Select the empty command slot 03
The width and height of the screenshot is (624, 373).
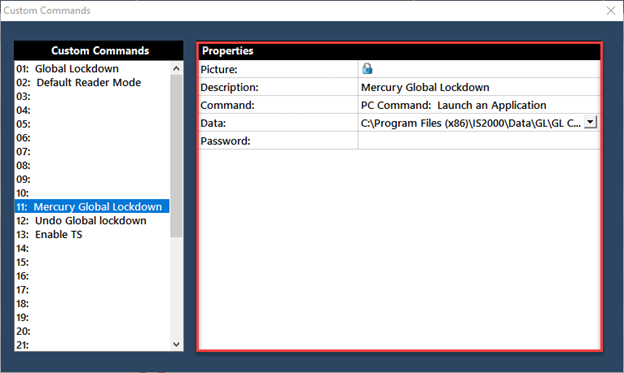pyautogui.click(x=92, y=96)
